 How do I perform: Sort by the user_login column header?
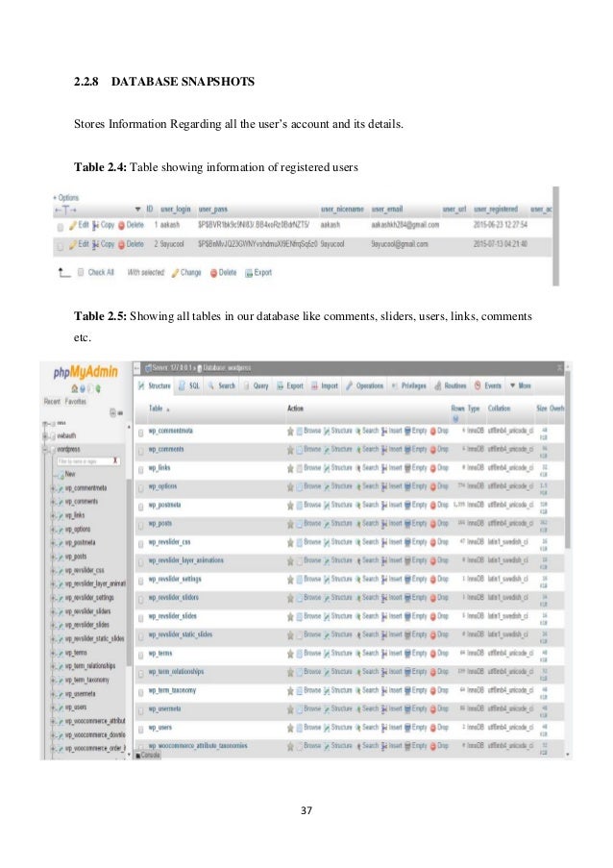coord(176,210)
